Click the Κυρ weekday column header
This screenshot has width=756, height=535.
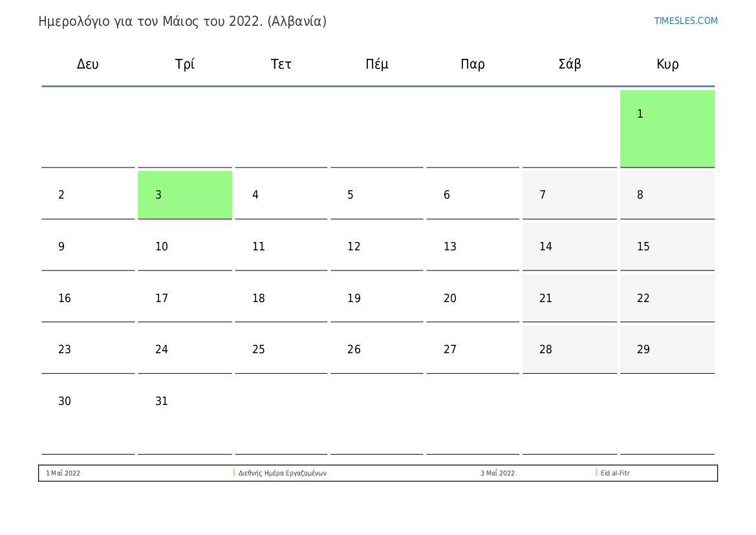tap(667, 64)
